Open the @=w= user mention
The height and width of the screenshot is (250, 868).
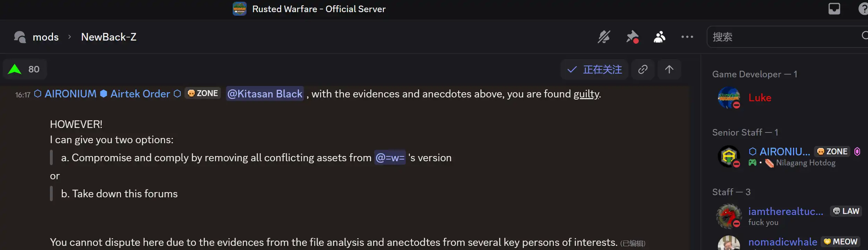point(390,158)
